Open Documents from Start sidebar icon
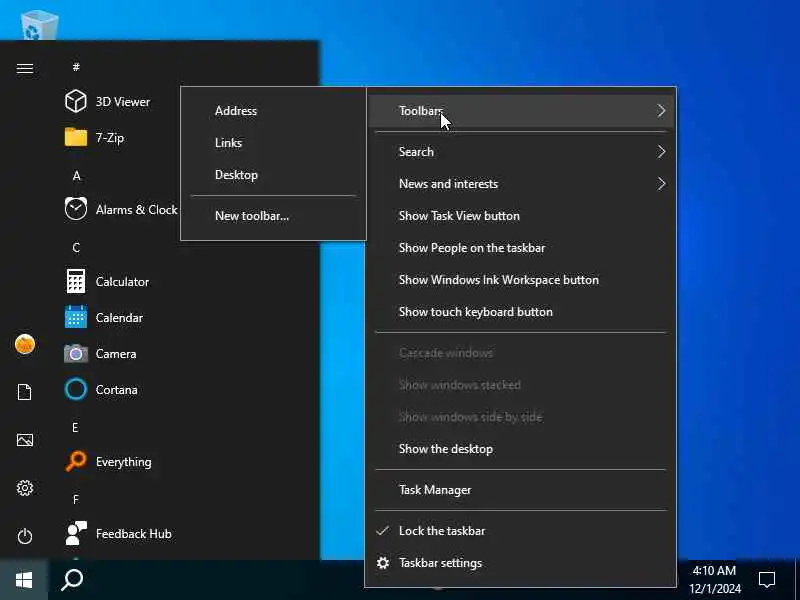This screenshot has width=800, height=600. 24,392
